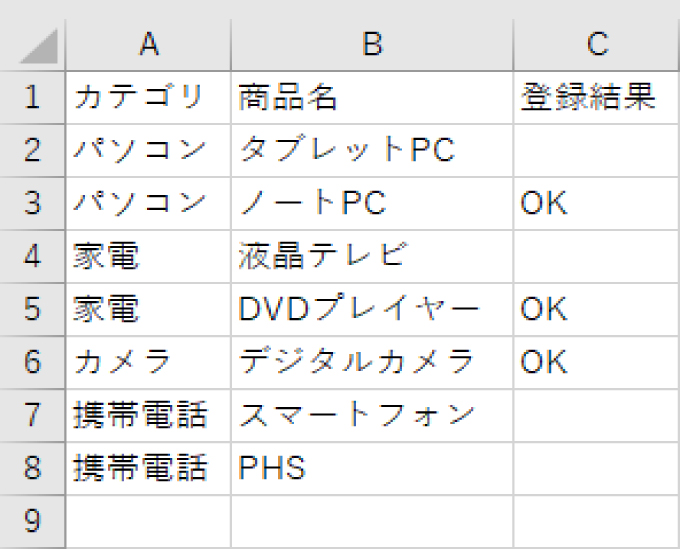Select the スマートフォン cell

pyautogui.click(x=372, y=415)
